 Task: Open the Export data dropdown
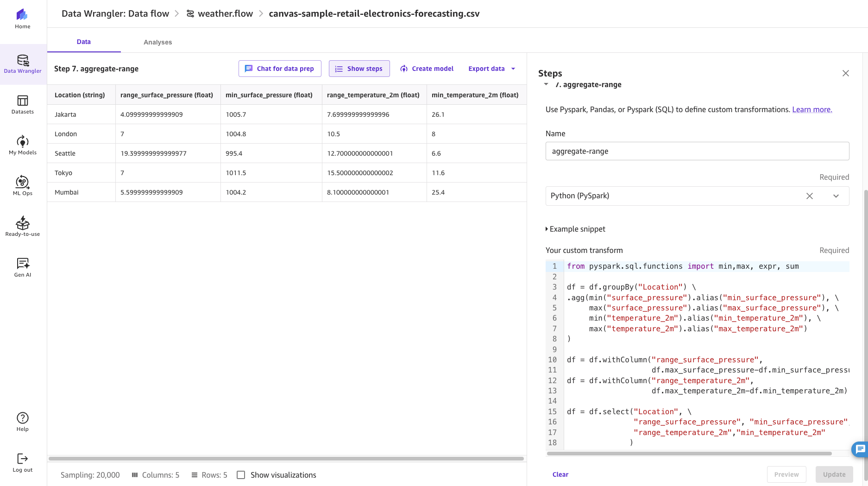coord(491,69)
